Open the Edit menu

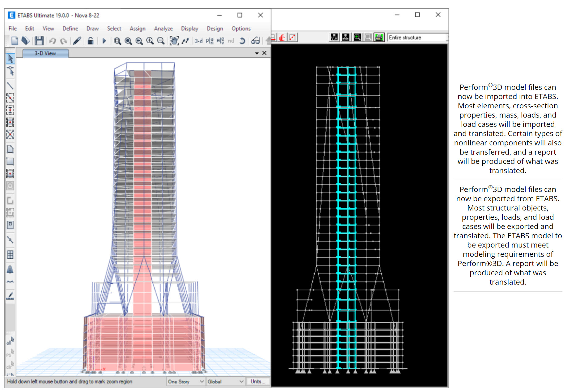[30, 28]
